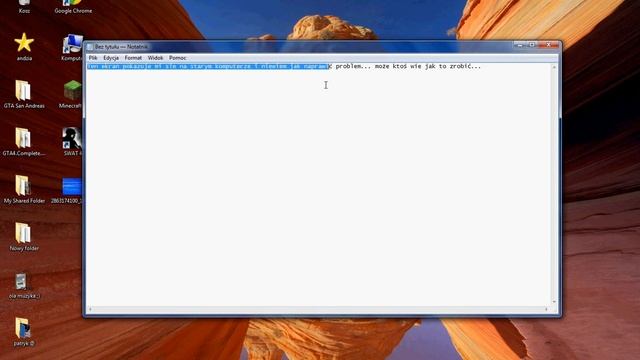640x360 pixels.
Task: Minimize the Notepad window
Action: tap(520, 44)
